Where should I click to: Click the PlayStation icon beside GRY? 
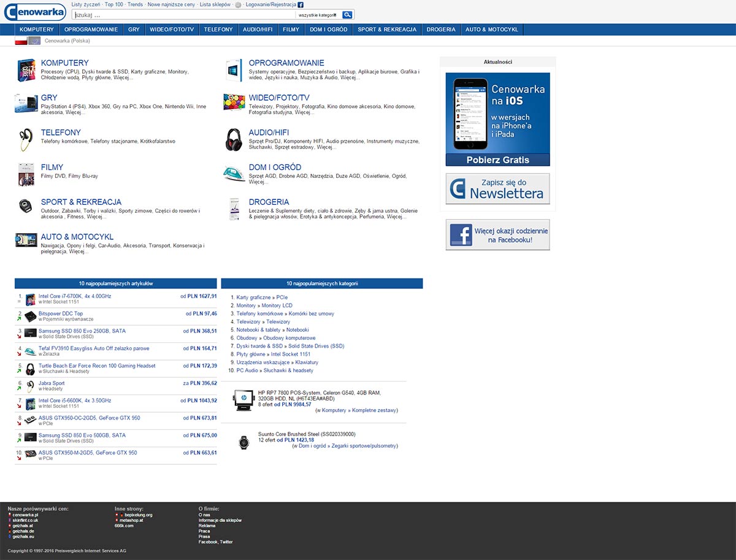tap(26, 104)
